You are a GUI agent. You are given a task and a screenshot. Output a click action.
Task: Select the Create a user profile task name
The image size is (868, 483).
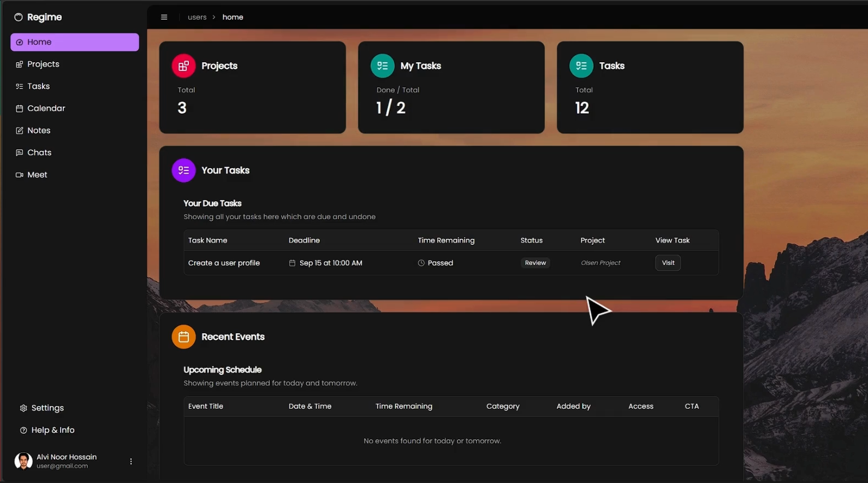coord(224,263)
